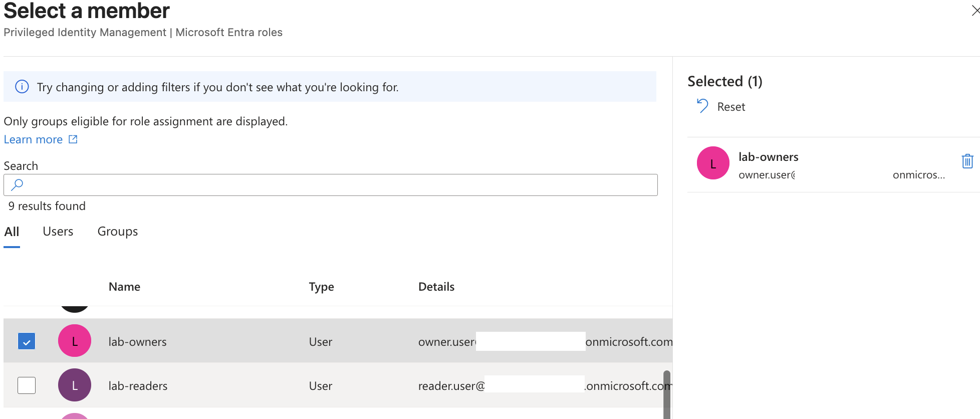Click the Reset undo arrow icon
This screenshot has height=419, width=980.
(x=702, y=106)
